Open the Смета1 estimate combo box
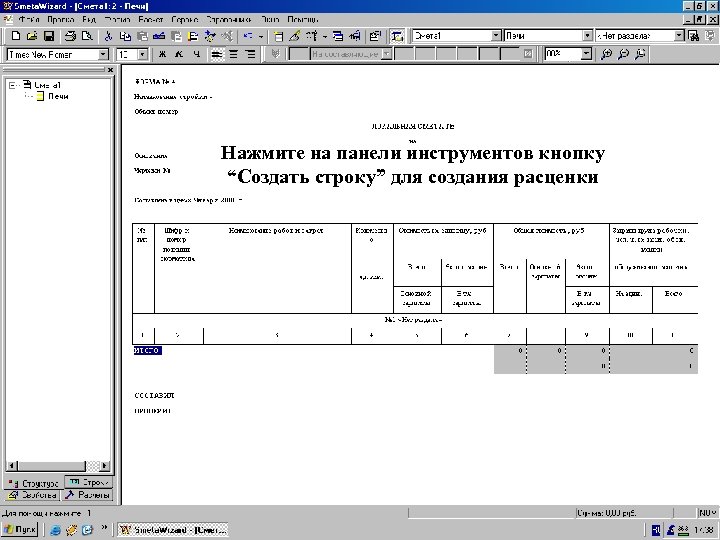This screenshot has width=720, height=540. (496, 36)
